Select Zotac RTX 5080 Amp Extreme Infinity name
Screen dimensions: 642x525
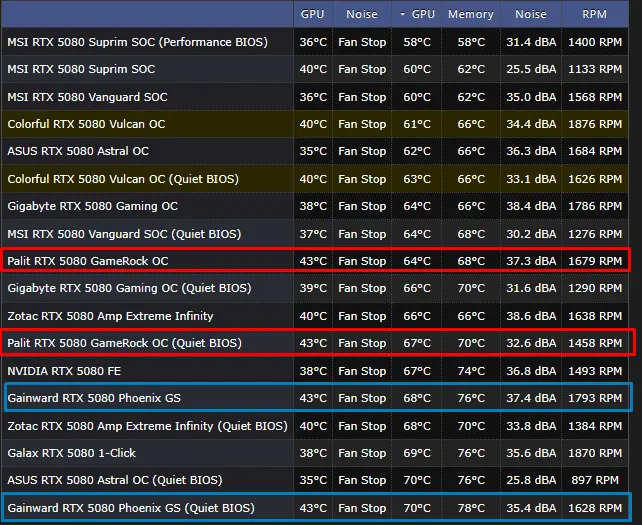point(110,316)
